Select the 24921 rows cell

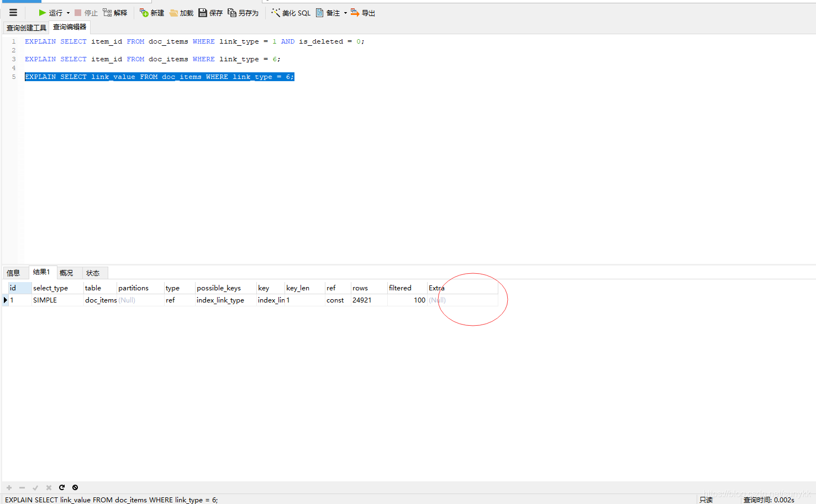coord(369,300)
